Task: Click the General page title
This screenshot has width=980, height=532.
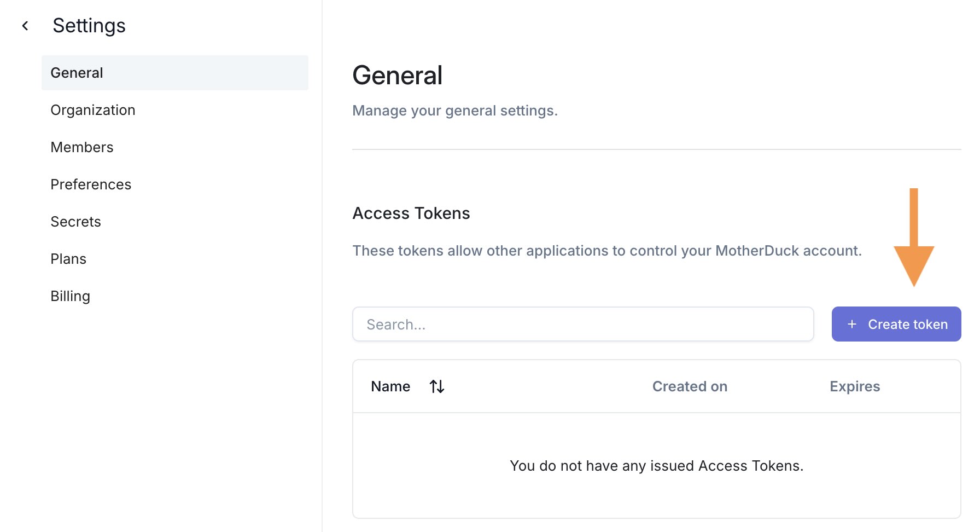Action: pyautogui.click(x=398, y=74)
